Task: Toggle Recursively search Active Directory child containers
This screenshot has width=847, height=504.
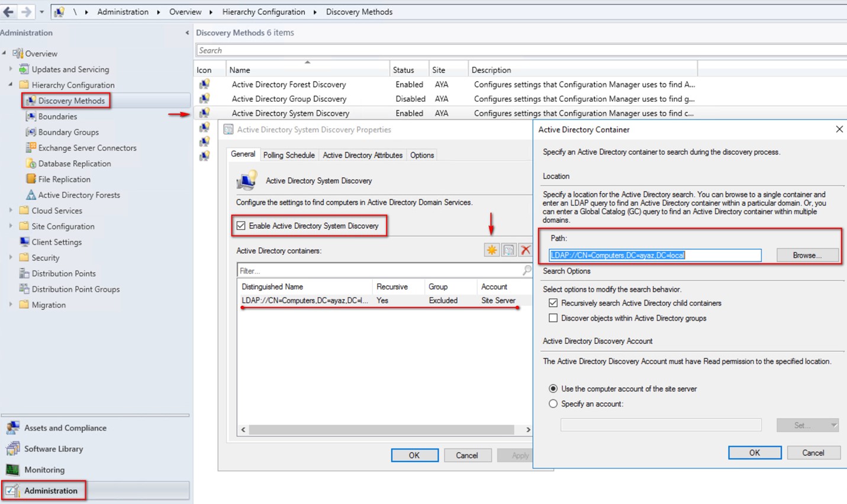Action: (553, 303)
